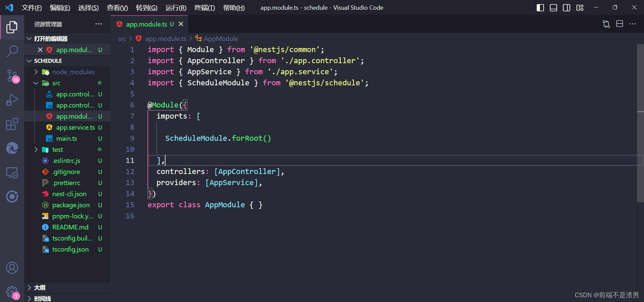Screen dimensions: 644x302
Task: Customize layout button in title bar
Action: click(x=580, y=8)
